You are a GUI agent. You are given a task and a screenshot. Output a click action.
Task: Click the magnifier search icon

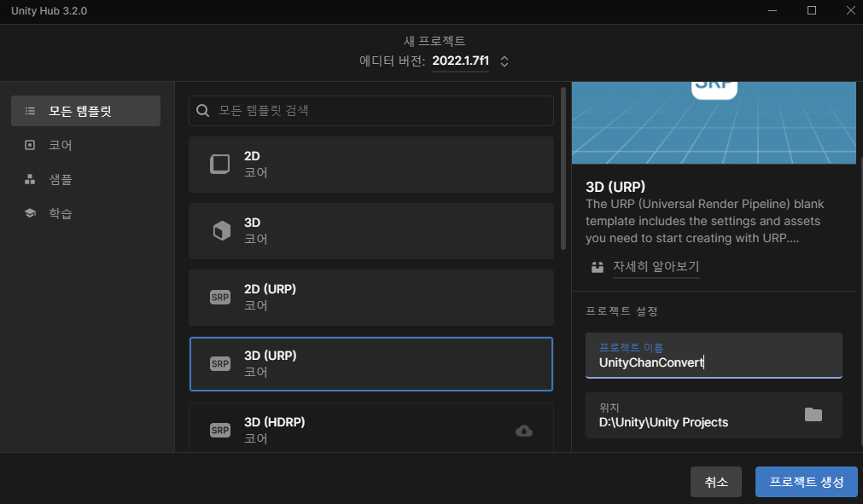(x=202, y=111)
